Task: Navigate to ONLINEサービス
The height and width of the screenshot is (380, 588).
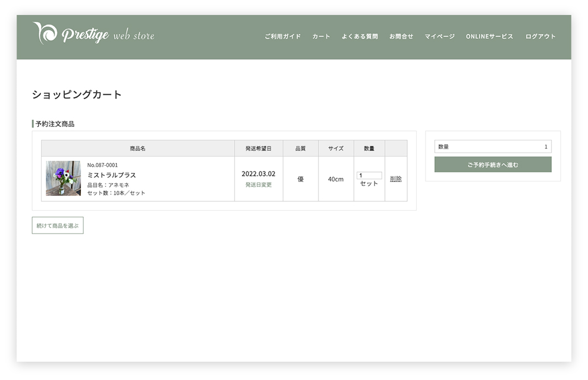Action: click(489, 37)
